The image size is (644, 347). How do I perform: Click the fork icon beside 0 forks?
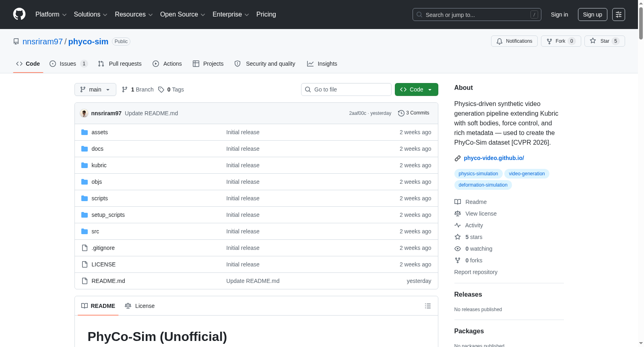[x=458, y=260]
